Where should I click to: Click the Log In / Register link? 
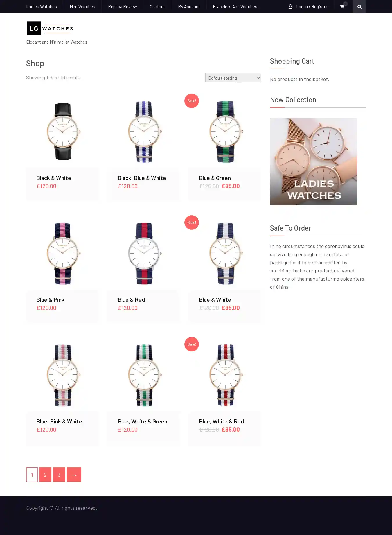coord(312,6)
